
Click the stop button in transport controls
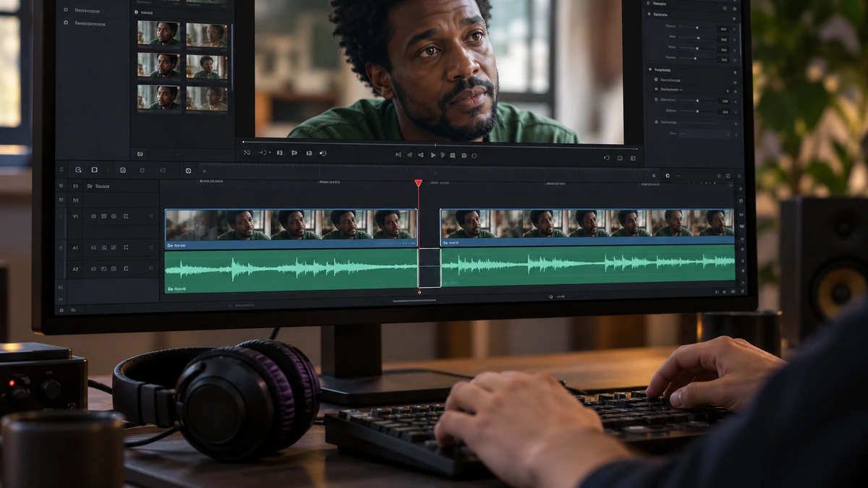pyautogui.click(x=452, y=155)
